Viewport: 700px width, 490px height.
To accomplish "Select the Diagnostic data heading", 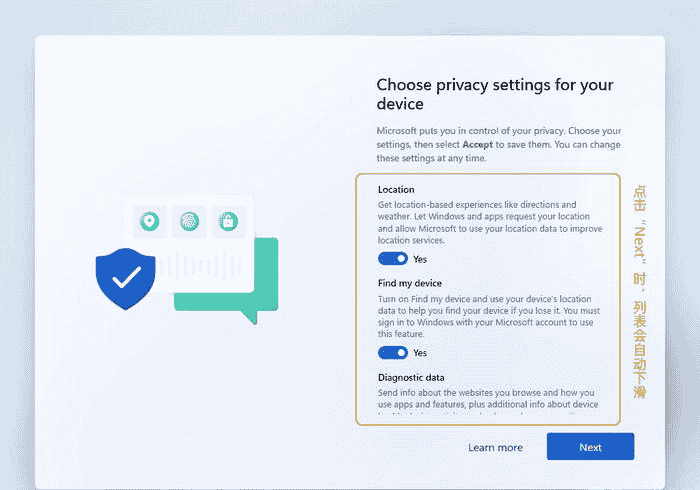I will 411,377.
